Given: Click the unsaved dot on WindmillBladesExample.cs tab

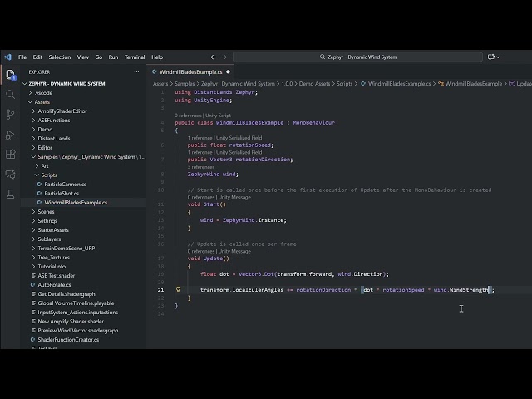Looking at the screenshot, I should click(228, 72).
